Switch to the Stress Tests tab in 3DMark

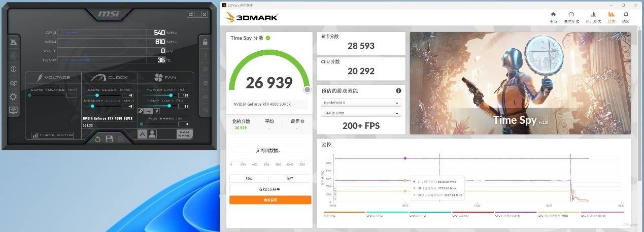coord(593,17)
